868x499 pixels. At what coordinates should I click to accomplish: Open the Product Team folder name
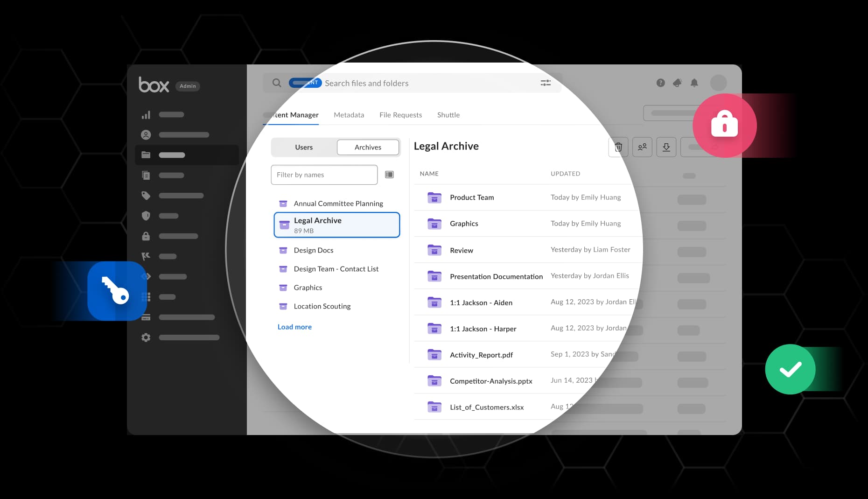pos(472,197)
